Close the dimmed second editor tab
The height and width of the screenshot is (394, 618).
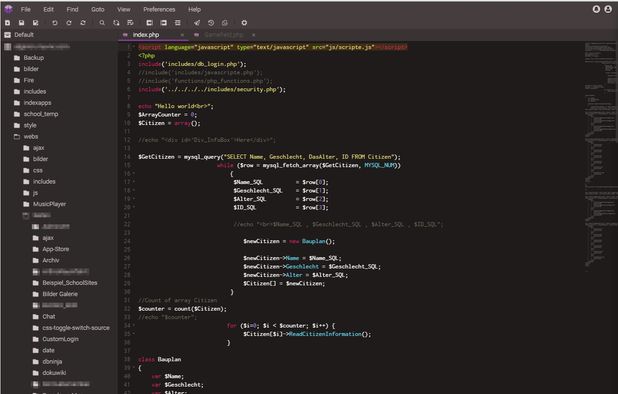253,35
